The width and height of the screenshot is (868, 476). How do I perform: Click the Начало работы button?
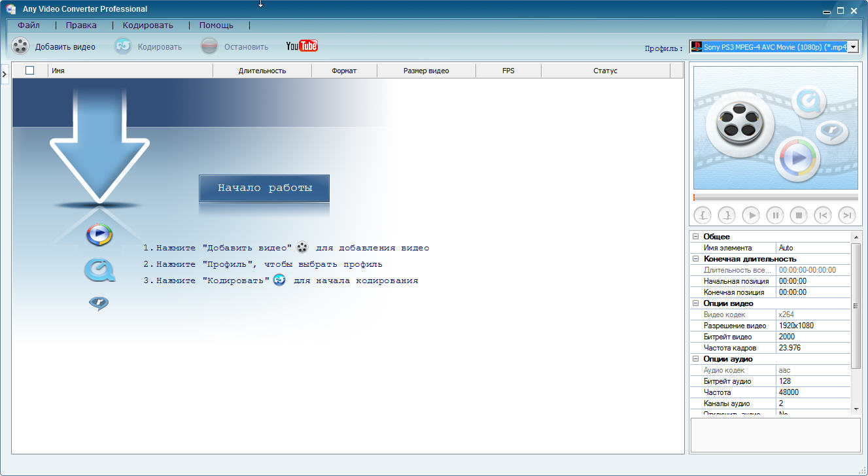(264, 188)
